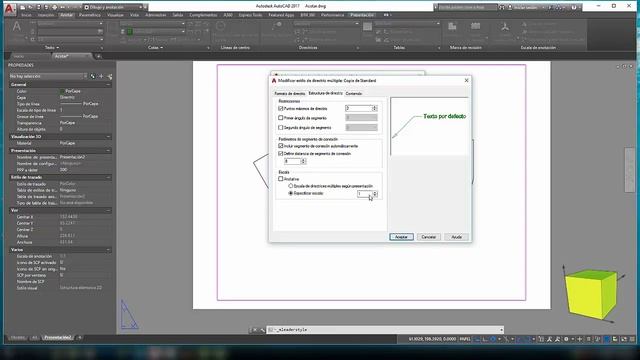Viewport: 640px width, 360px height.
Task: Click the status bar customization icon at far right
Action: coord(632,339)
